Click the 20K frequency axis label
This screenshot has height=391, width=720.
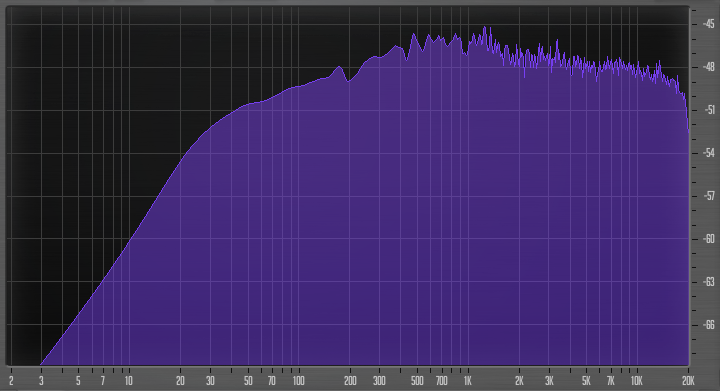[x=688, y=380]
